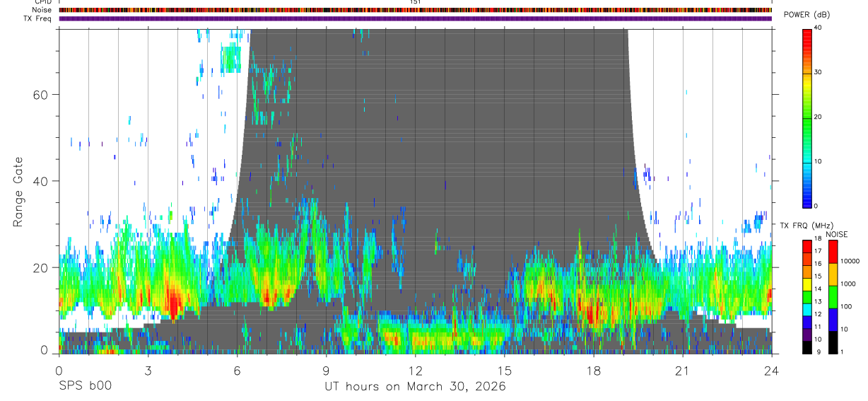Click the 17 tick on TX FRQ scale
Screen dimensions: 868x401
(x=818, y=251)
